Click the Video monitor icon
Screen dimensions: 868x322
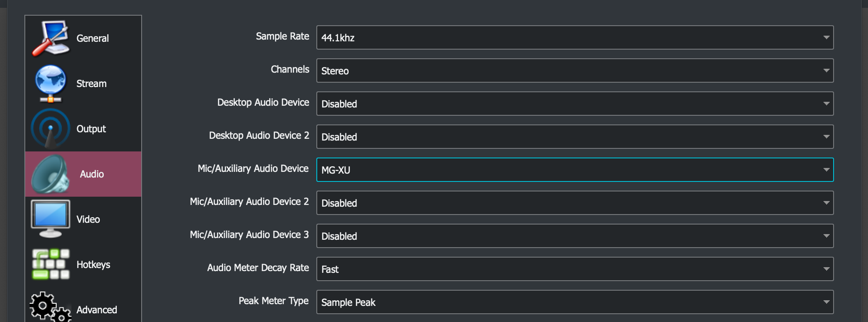[50, 219]
